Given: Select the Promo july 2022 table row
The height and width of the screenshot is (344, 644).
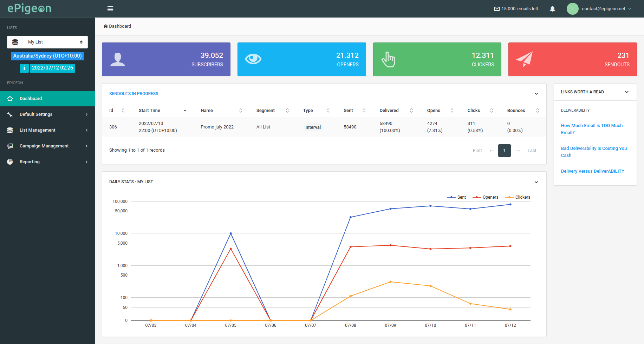Looking at the screenshot, I should click(x=217, y=127).
